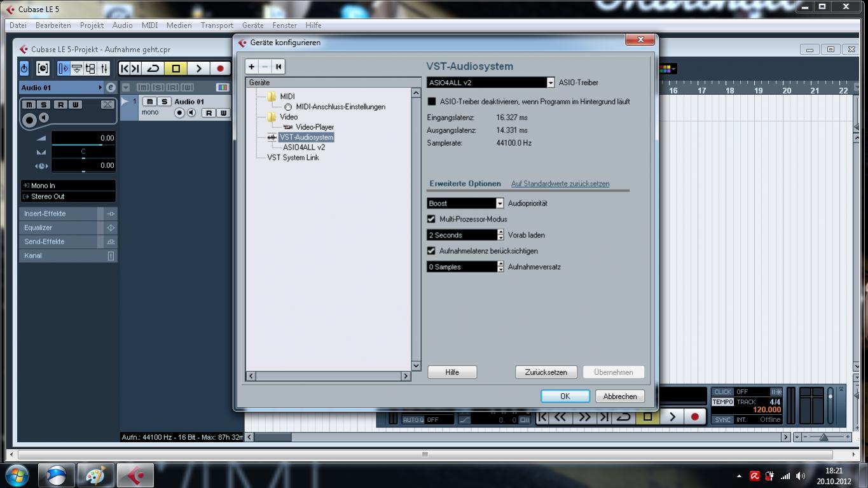Toggle Monitor speaker on Audio 01 track
The height and width of the screenshot is (488, 868).
pyautogui.click(x=191, y=113)
